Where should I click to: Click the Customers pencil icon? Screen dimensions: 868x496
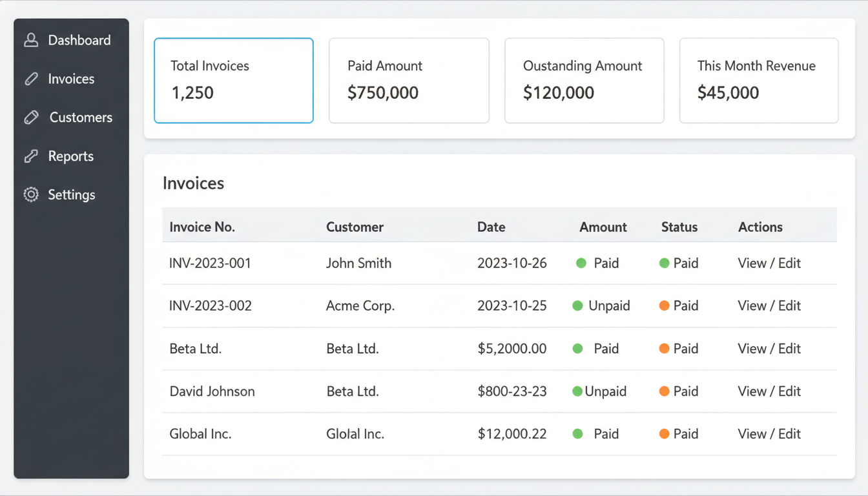(30, 117)
